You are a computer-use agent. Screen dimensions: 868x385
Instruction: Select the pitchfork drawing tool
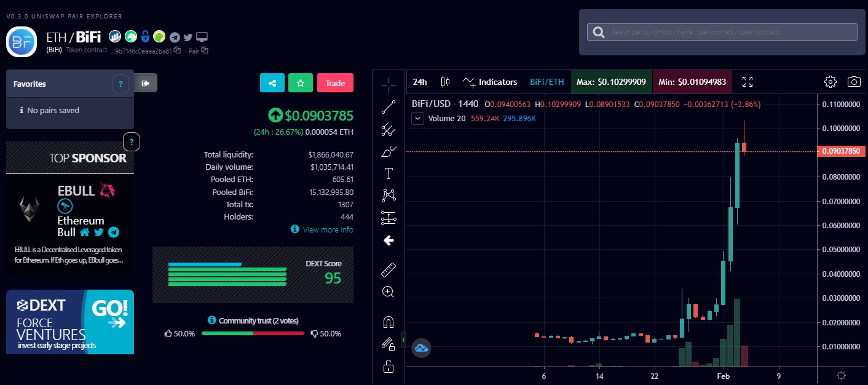(x=389, y=129)
